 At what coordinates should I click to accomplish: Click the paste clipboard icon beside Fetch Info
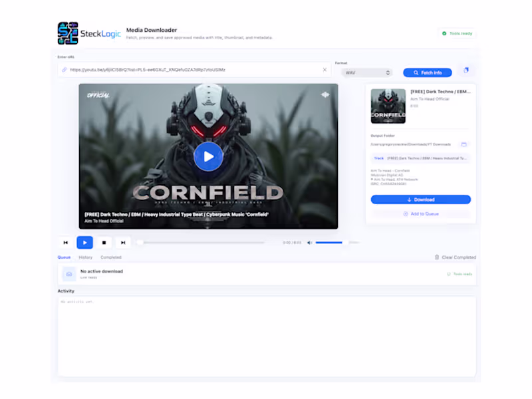click(466, 70)
